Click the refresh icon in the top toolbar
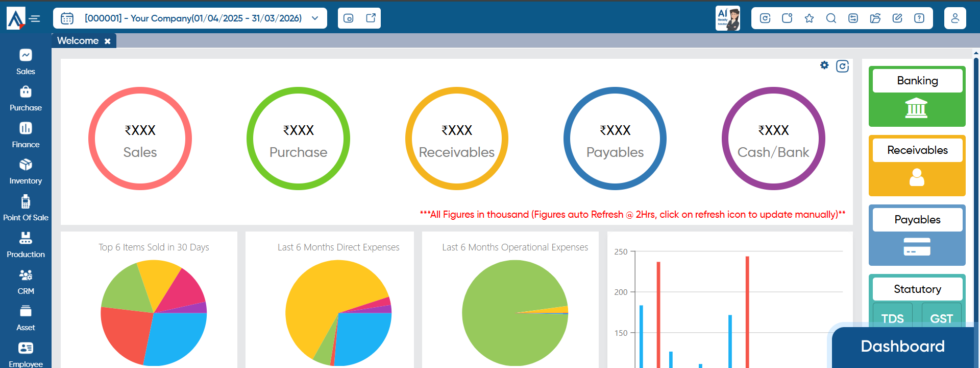Viewport: 980px width, 368px height. (765, 18)
